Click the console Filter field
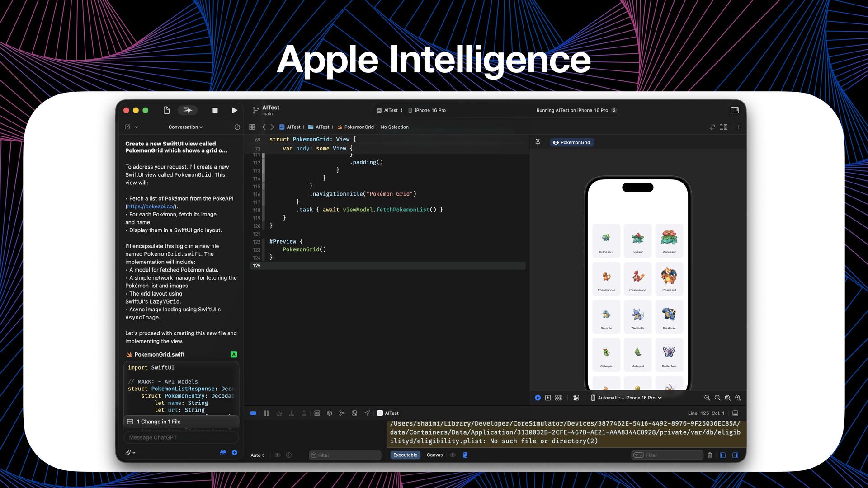This screenshot has height=488, width=868. 667,455
